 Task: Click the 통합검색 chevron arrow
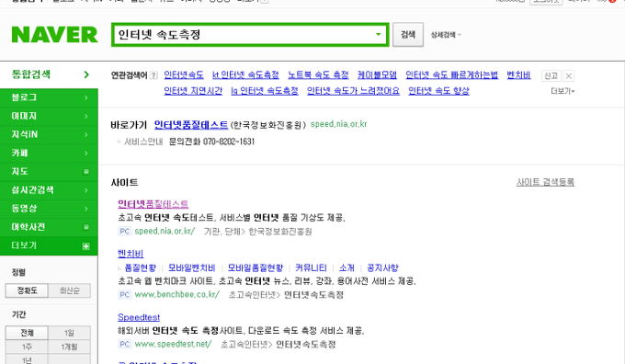coord(86,74)
